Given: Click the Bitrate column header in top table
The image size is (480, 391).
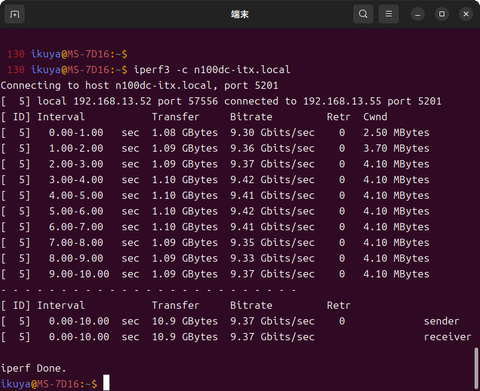Looking at the screenshot, I should (x=251, y=117).
